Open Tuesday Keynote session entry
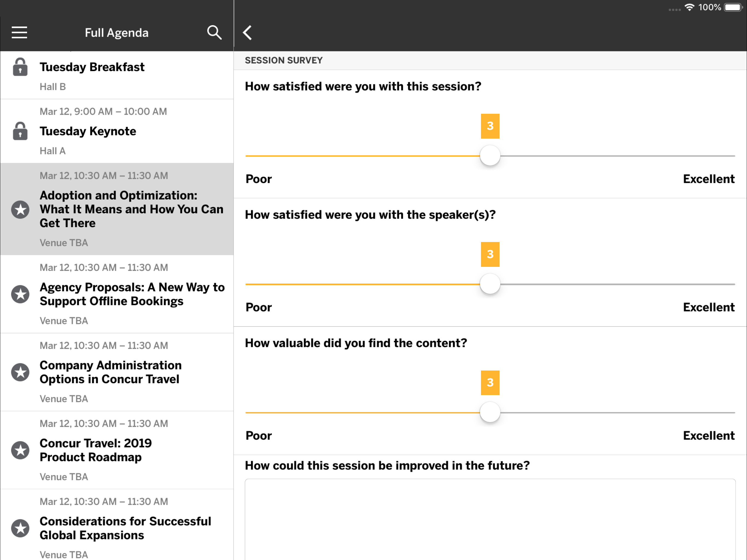 coord(88,131)
